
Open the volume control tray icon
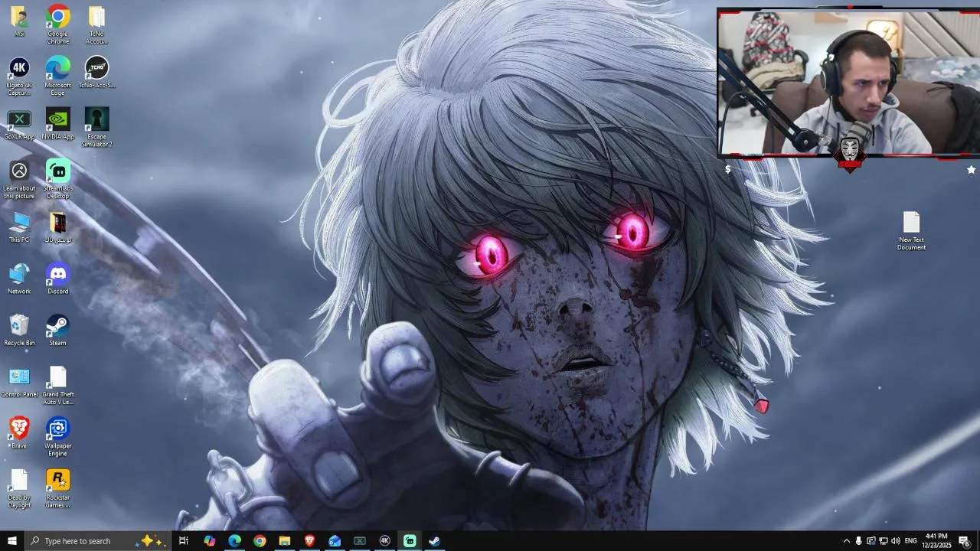point(896,541)
